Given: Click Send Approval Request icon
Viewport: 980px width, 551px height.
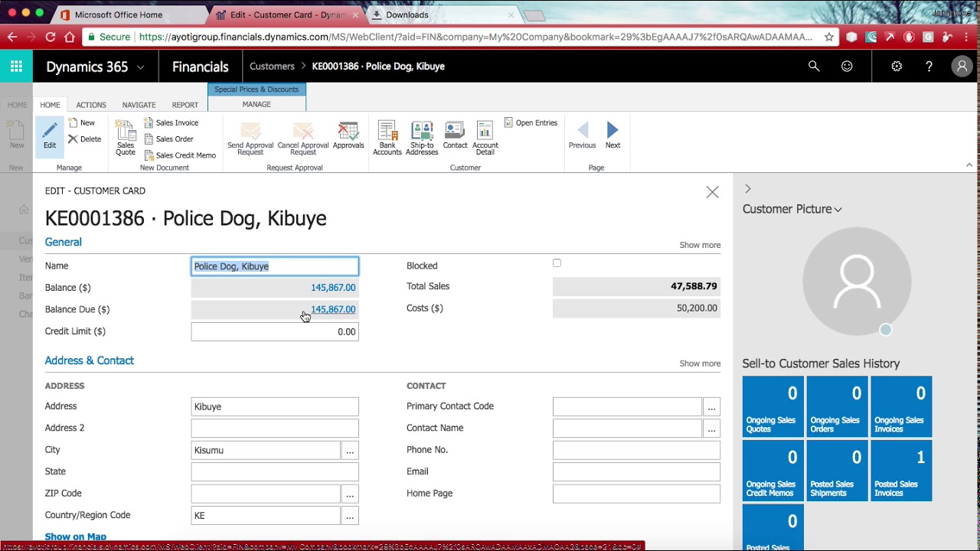Looking at the screenshot, I should point(250,138).
